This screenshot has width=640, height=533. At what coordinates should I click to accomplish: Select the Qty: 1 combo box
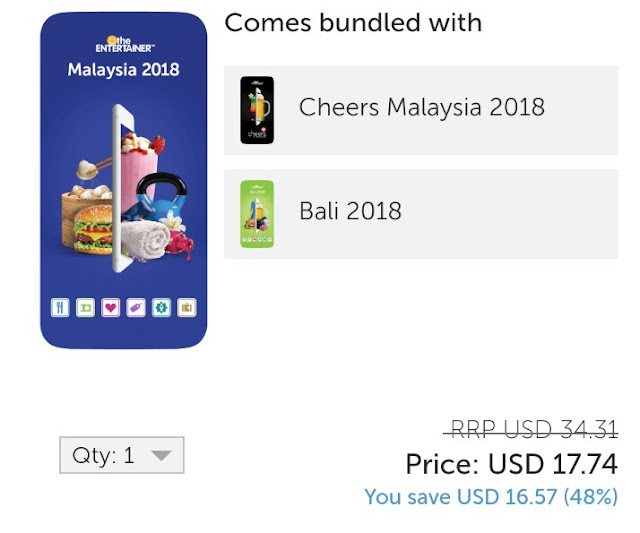(122, 455)
